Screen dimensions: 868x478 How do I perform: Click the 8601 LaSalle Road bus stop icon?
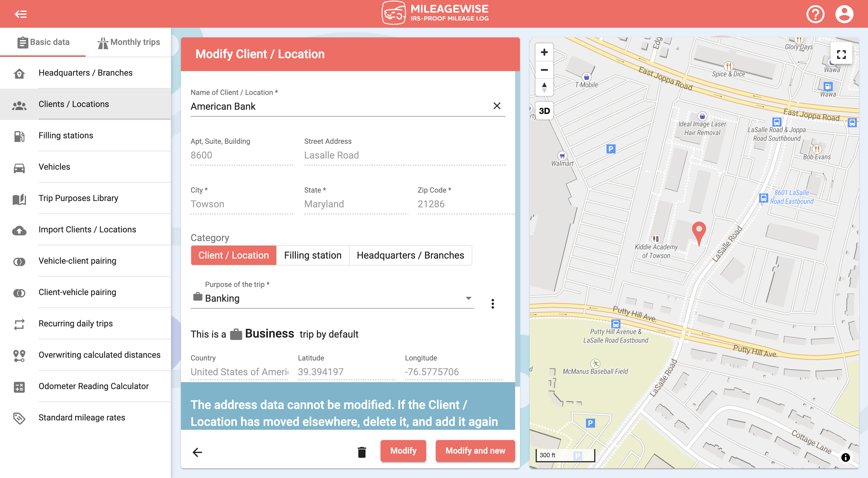point(764,198)
